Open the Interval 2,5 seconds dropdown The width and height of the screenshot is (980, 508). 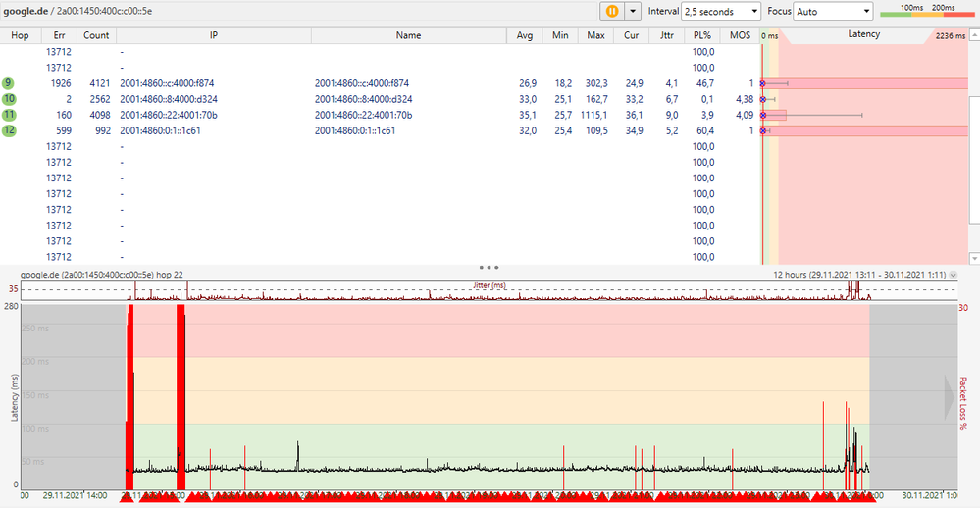pos(721,11)
